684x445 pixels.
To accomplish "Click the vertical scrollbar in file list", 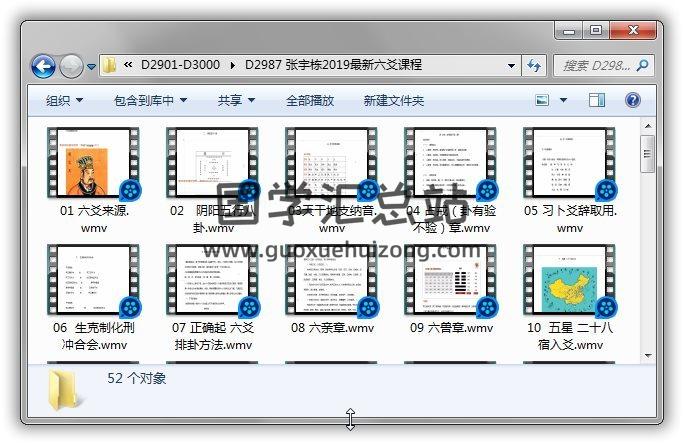I will point(647,250).
